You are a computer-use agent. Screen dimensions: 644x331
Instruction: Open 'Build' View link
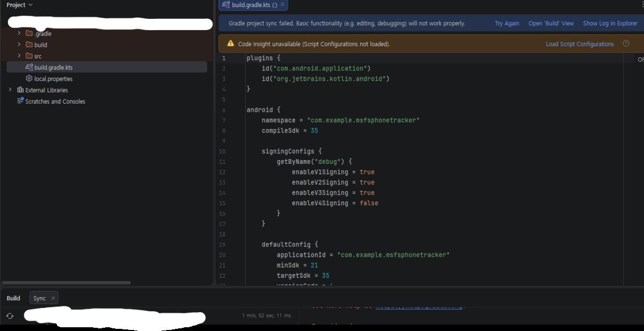(551, 23)
